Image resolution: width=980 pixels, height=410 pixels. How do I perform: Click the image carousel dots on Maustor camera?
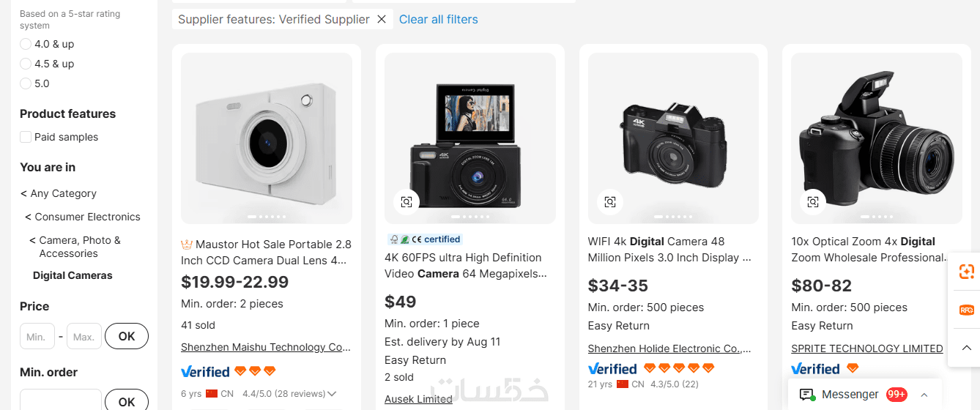pyautogui.click(x=267, y=217)
